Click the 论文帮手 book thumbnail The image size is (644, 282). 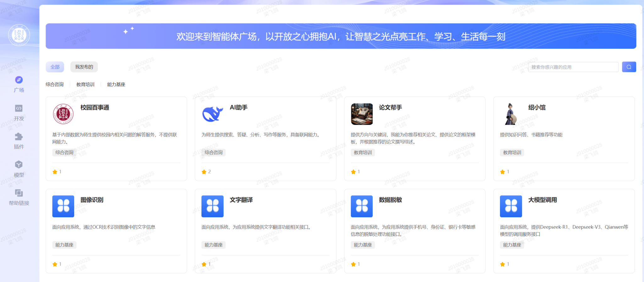tap(362, 114)
